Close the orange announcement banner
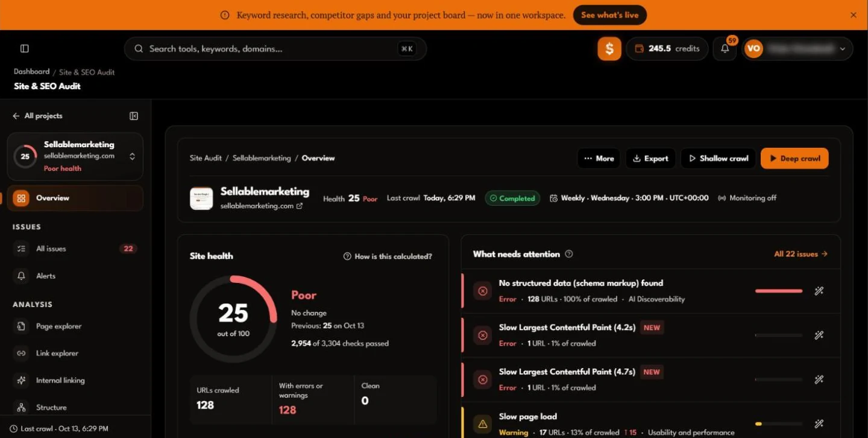 click(x=854, y=15)
